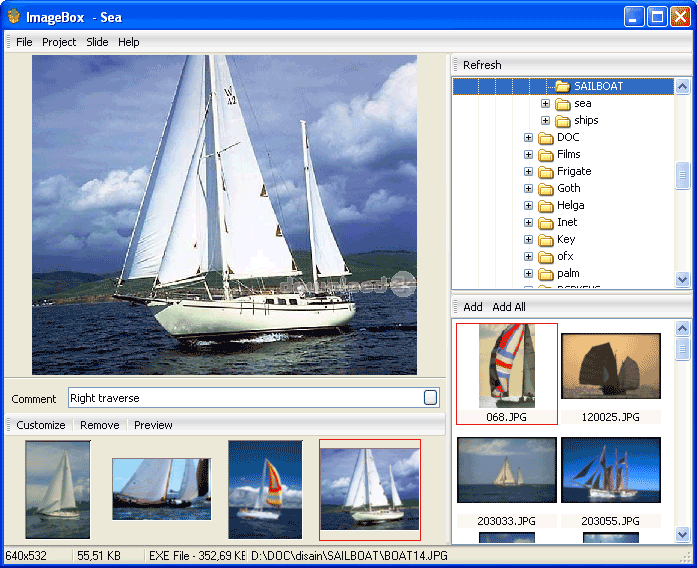Maximize the ImageBox window
The height and width of the screenshot is (568, 697).
[657, 17]
